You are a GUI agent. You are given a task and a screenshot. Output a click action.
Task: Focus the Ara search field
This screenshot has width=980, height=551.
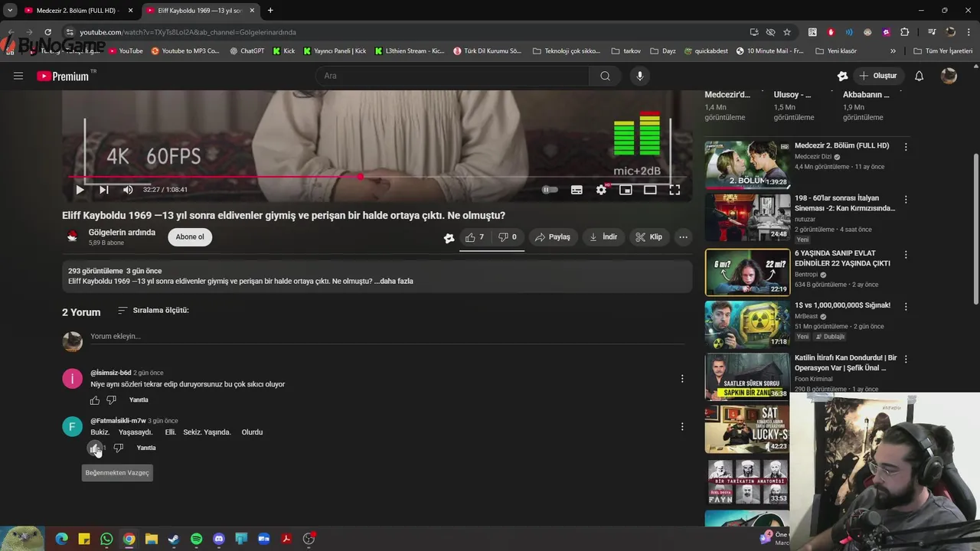pyautogui.click(x=452, y=76)
